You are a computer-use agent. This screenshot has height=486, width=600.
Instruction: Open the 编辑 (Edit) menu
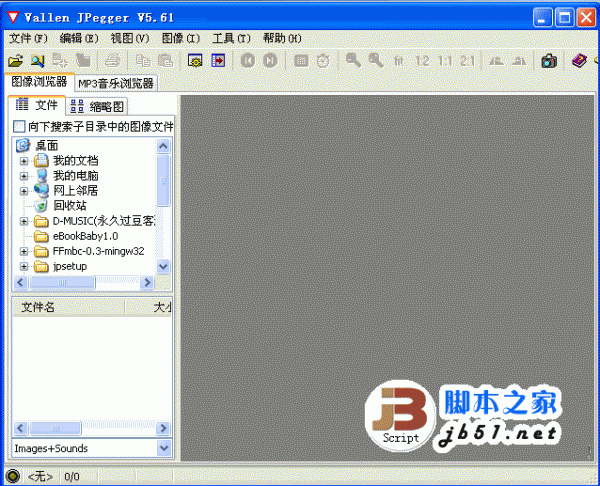[x=79, y=38]
